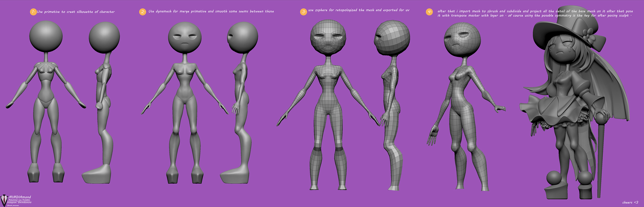The width and height of the screenshot is (644, 207).
Task: Click the caption beginning 'Use dynamesh for merge primative'
Action: point(211,11)
